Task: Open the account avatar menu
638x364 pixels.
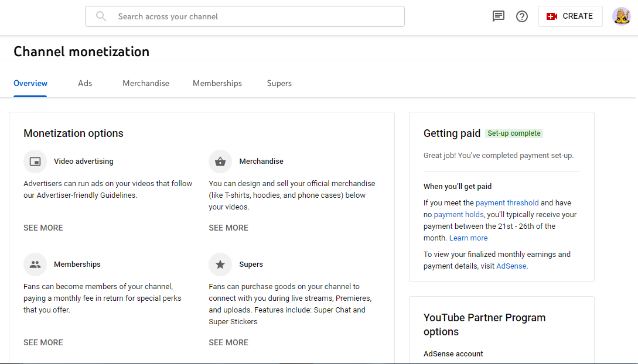Action: [x=622, y=16]
